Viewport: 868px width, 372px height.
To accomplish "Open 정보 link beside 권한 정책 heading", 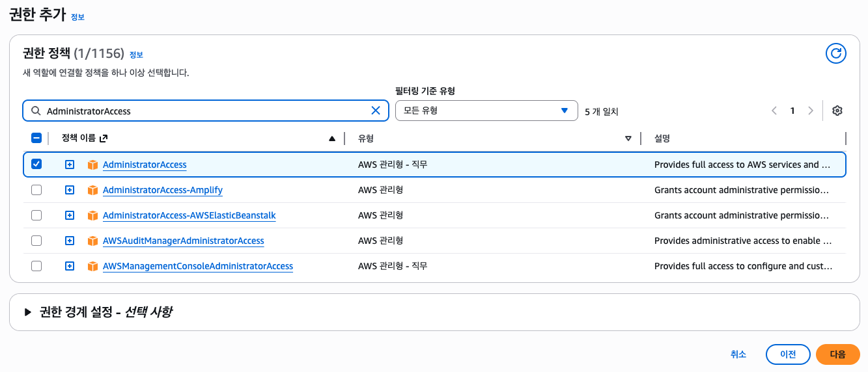I will pos(136,54).
